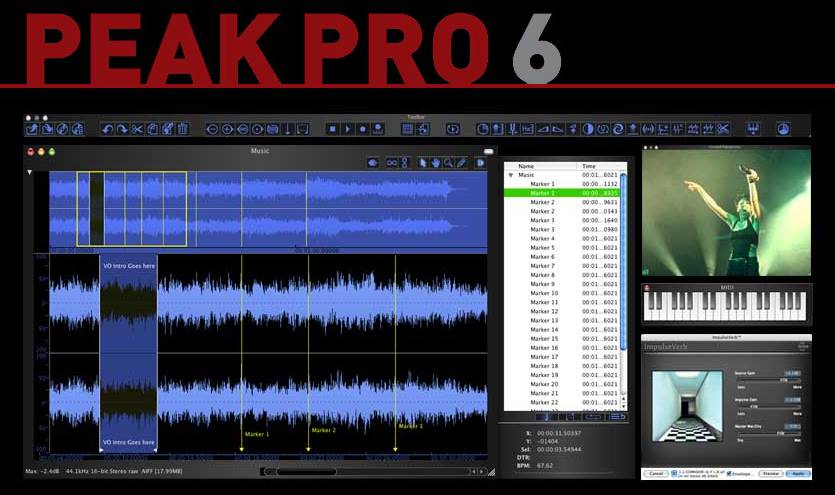Click the middle gain slider in ImpulseVerb
The width and height of the screenshot is (835, 495).
pyautogui.click(x=767, y=407)
